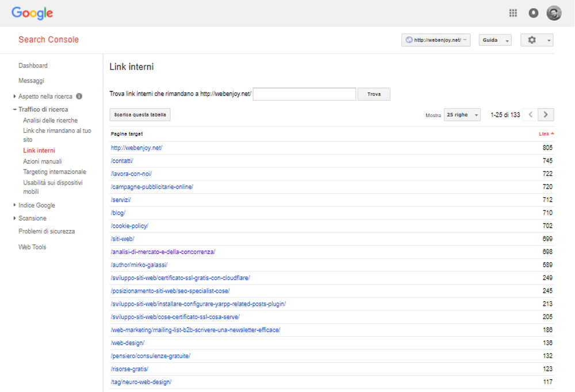
Task: Select Link interni menu item
Action: [x=39, y=151]
